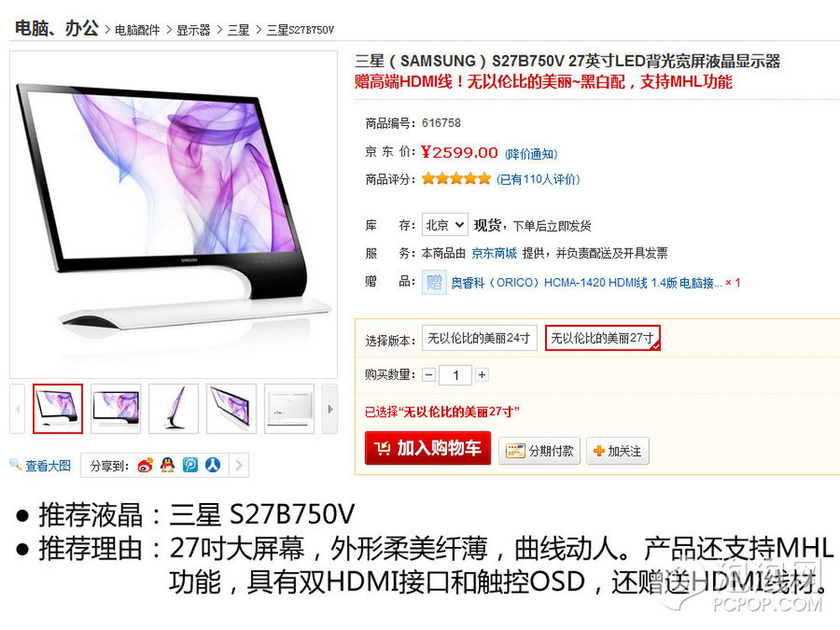This screenshot has height=630, width=840.
Task: Open the 北京 stock location dropdown
Action: pyautogui.click(x=444, y=225)
